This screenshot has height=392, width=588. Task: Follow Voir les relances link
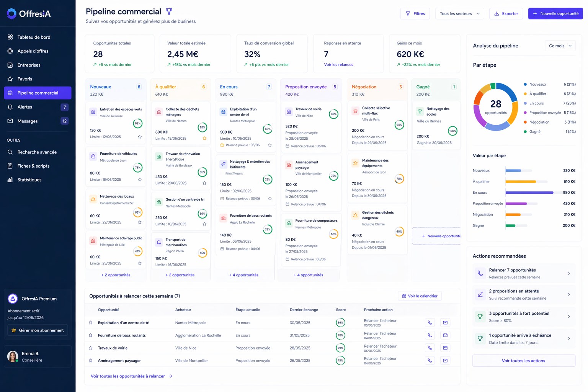point(339,65)
